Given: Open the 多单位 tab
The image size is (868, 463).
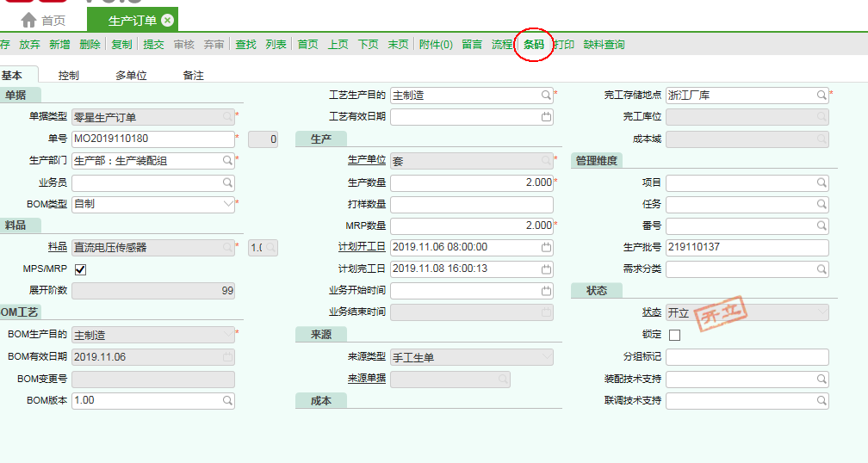Looking at the screenshot, I should 131,76.
